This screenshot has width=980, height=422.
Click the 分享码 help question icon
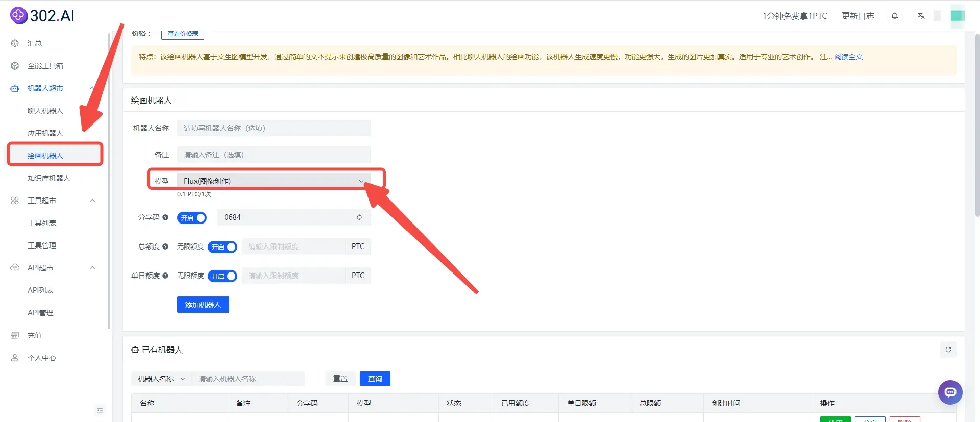pos(165,217)
